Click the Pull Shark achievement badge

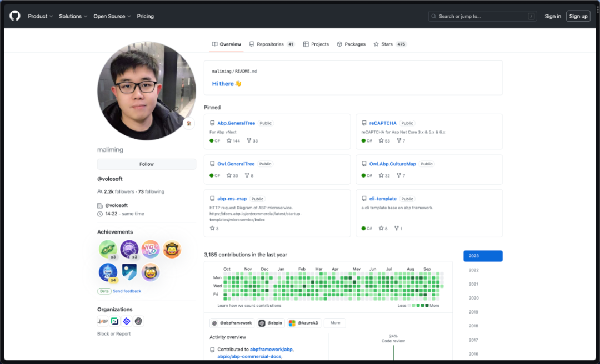(108, 272)
